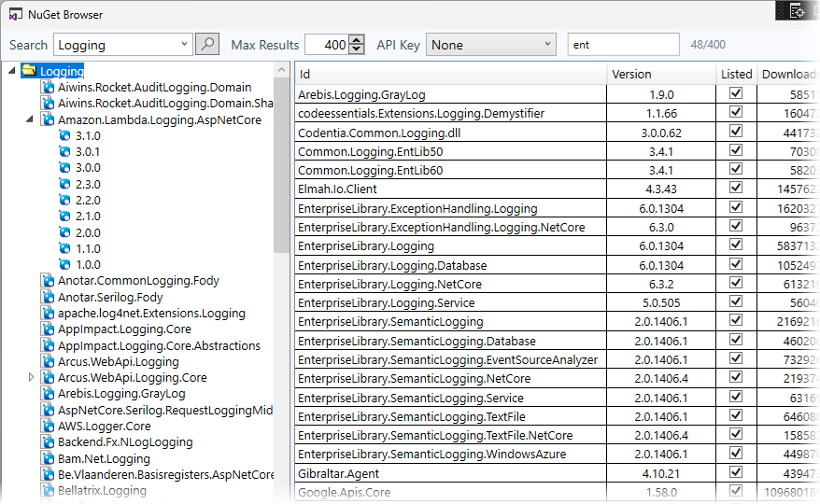The image size is (820, 504).
Task: Toggle Listed checkbox for Elmah.Io.Client
Action: (x=736, y=188)
